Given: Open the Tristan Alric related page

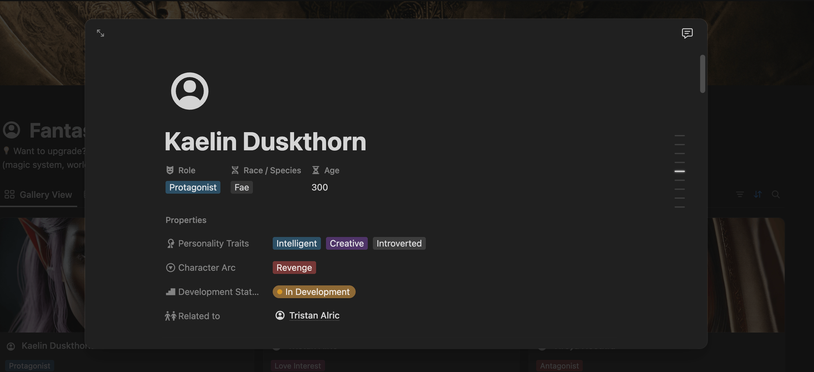Looking at the screenshot, I should [314, 315].
